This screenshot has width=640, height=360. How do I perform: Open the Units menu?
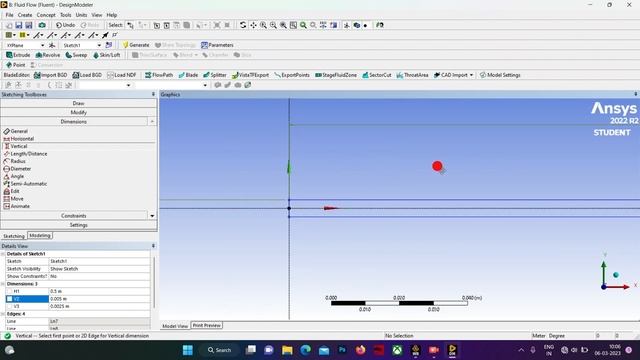[81, 15]
